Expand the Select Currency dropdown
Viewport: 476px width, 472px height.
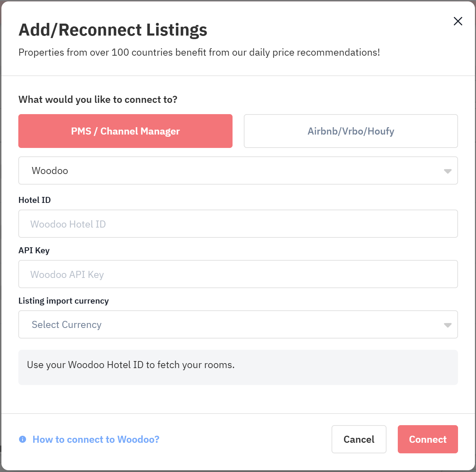238,324
